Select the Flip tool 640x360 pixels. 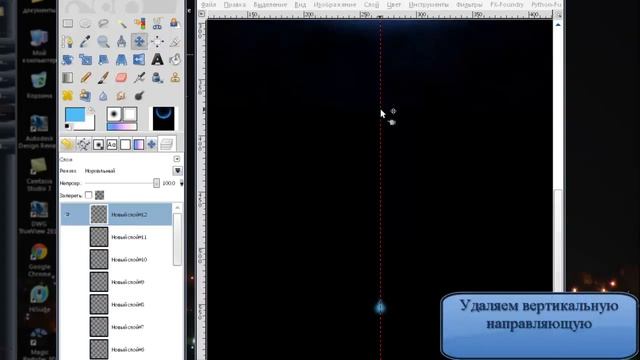(140, 60)
